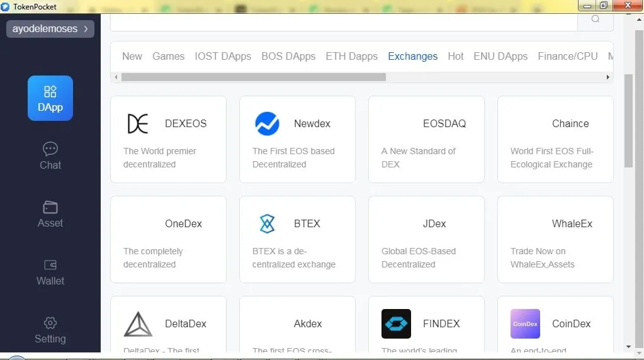Click 'World First EOS Full-Ecological Exchange' text
The image size is (644, 360).
click(x=552, y=157)
